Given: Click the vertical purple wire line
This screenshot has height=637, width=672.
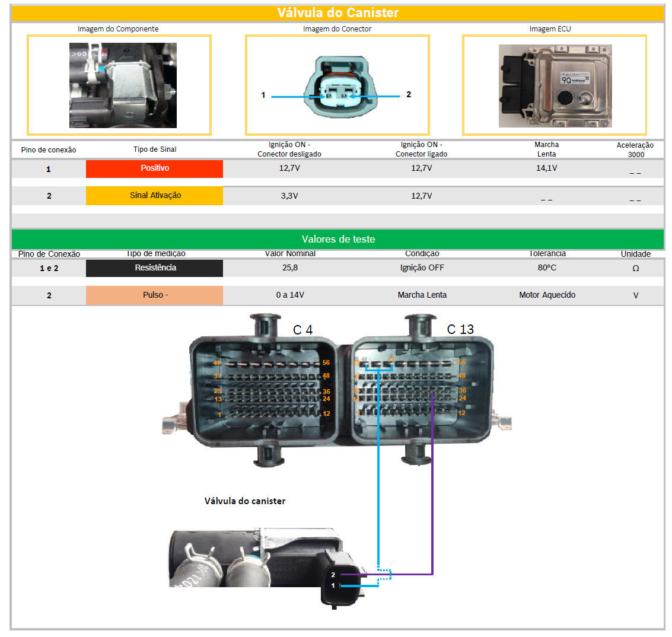Looking at the screenshot, I should [x=433, y=486].
